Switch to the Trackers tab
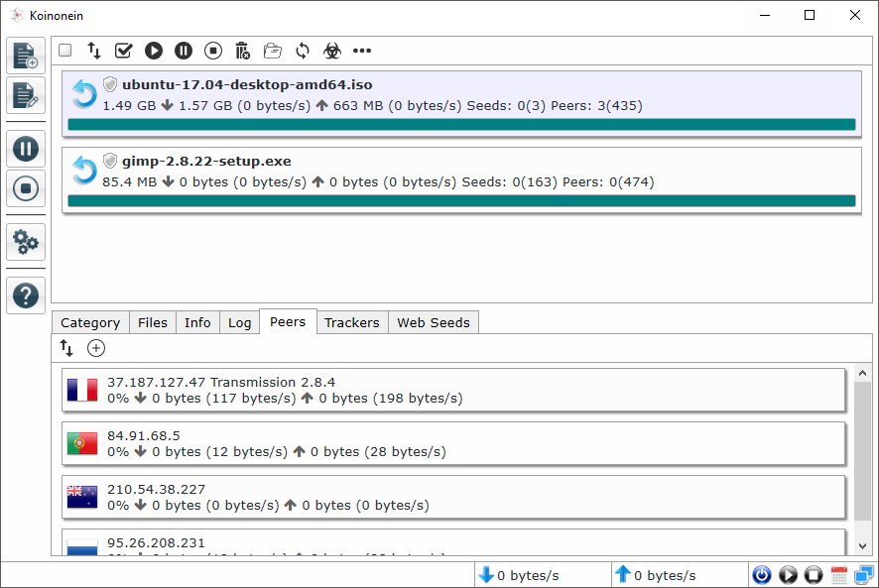 point(352,322)
